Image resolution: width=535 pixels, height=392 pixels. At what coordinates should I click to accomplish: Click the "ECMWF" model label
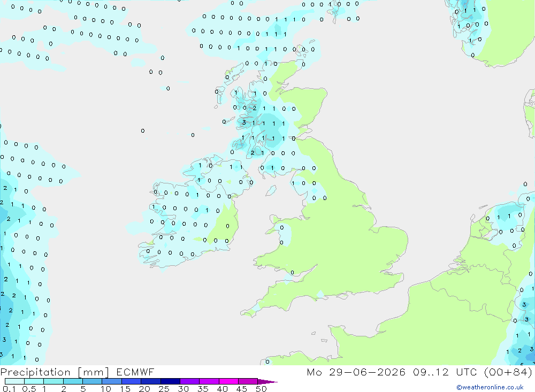tap(135, 372)
